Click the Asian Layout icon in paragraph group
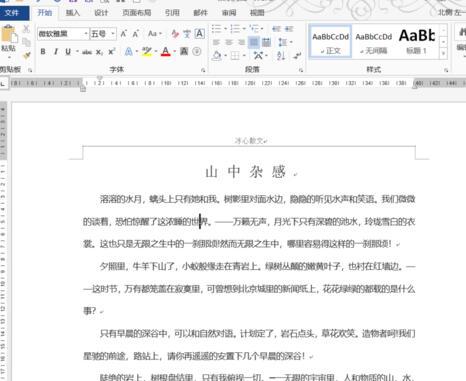 [x=258, y=55]
